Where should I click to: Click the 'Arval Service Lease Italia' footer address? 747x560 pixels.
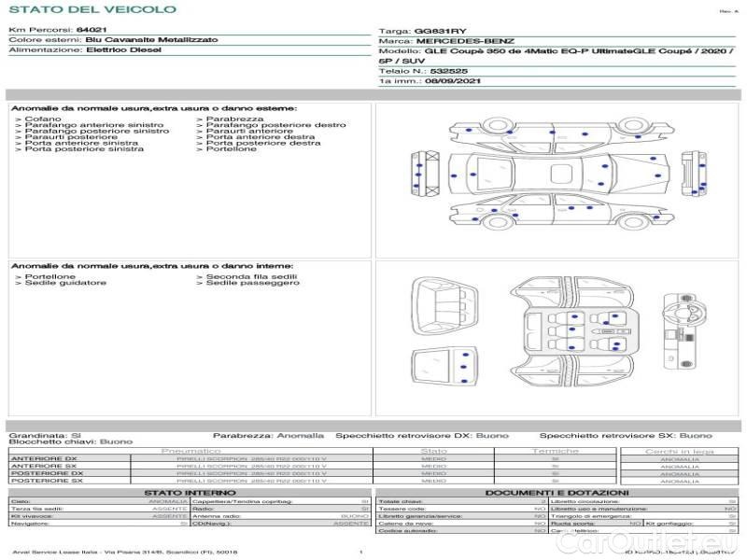coord(125,552)
